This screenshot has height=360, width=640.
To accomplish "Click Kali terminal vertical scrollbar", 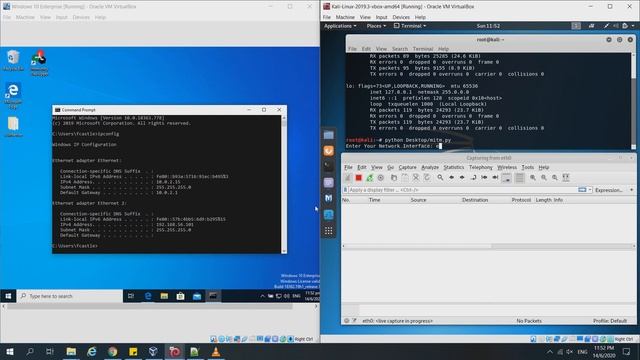I will coord(633,100).
